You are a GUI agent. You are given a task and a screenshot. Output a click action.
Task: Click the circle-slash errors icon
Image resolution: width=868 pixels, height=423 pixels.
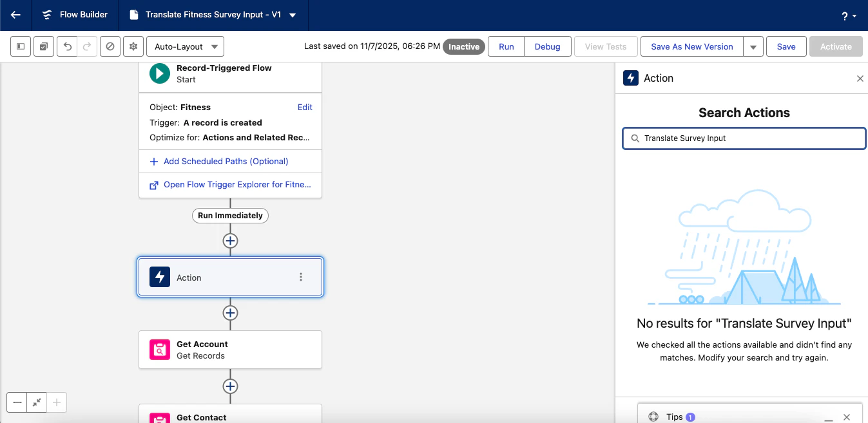[x=110, y=46]
